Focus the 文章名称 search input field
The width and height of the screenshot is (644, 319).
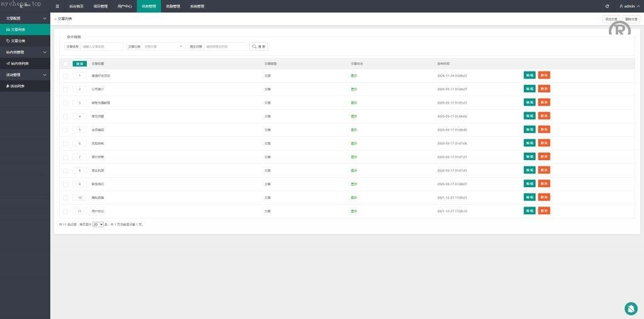coord(102,46)
